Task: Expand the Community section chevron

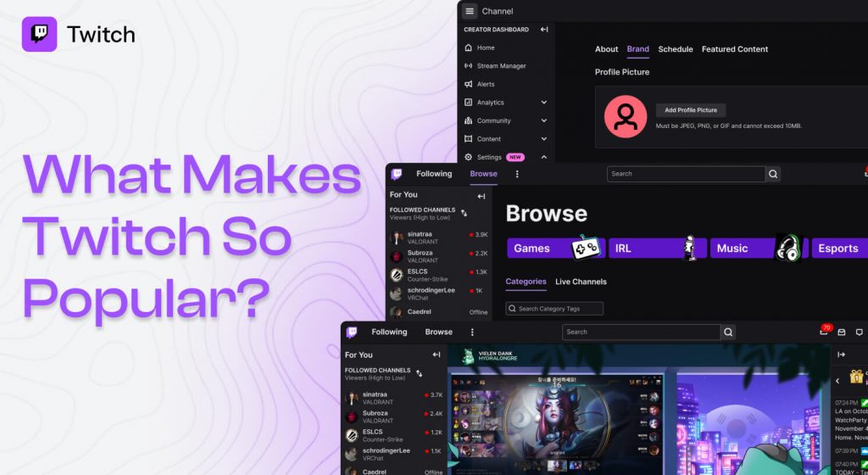Action: click(x=543, y=120)
